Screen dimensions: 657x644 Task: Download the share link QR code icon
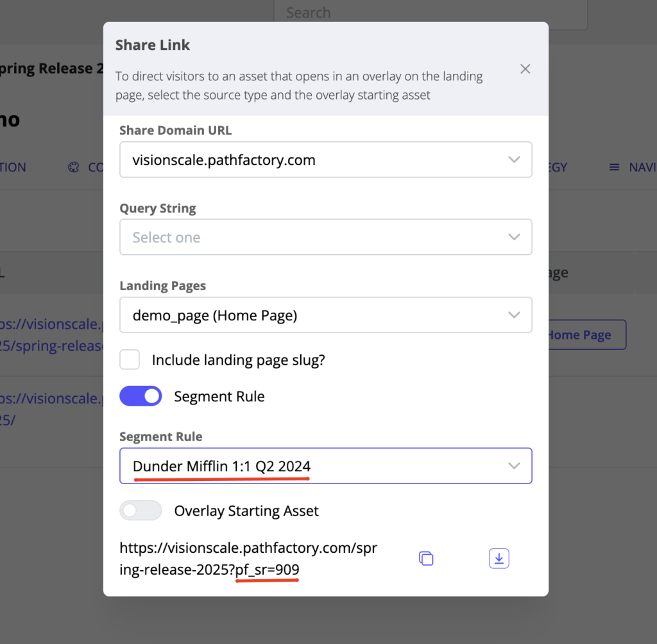pyautogui.click(x=499, y=559)
